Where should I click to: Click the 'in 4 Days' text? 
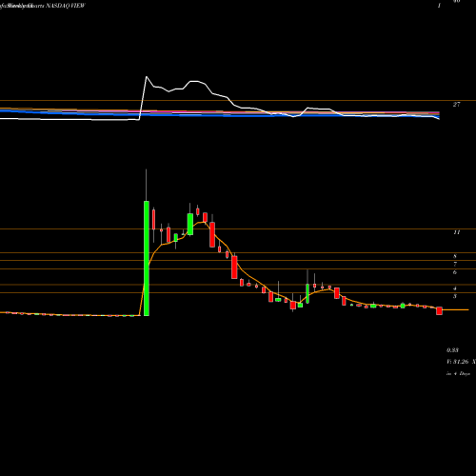pos(458,374)
